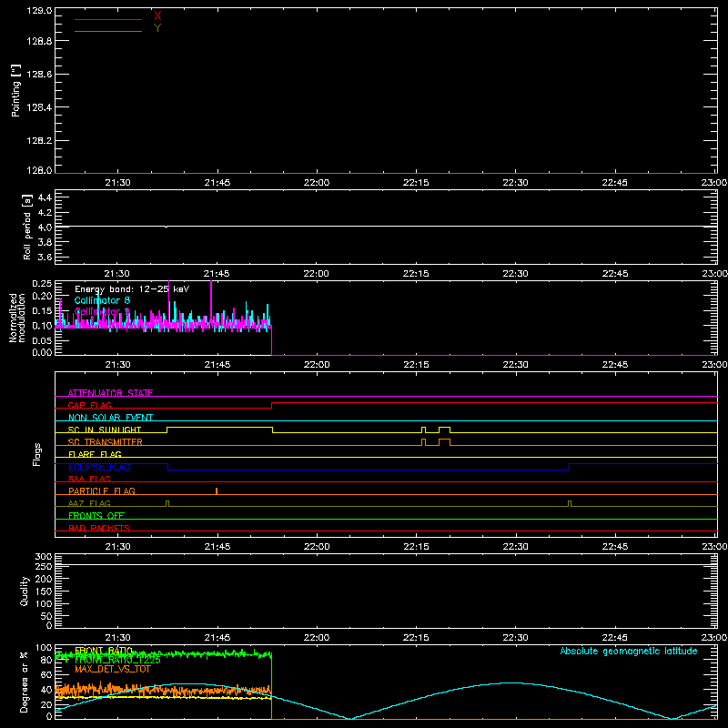Click the AAZ_FLAG label
The image size is (728, 728).
pos(89,503)
